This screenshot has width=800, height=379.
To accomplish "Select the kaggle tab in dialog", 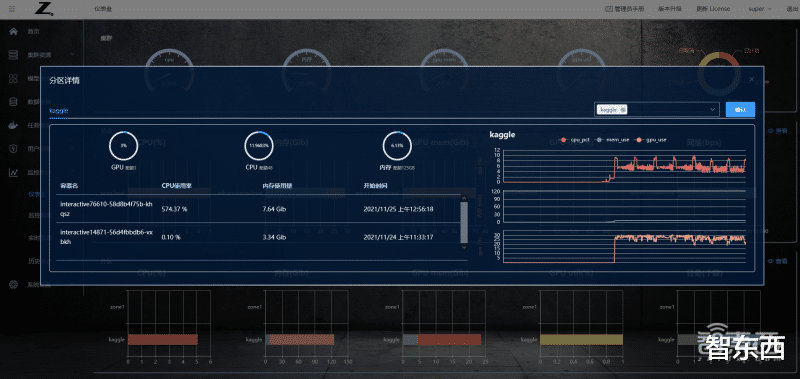I will pyautogui.click(x=59, y=110).
